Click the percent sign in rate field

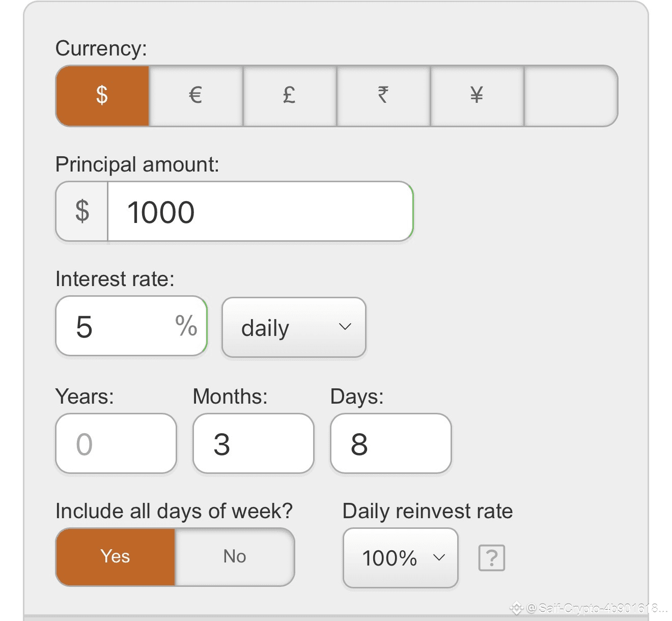tap(186, 326)
